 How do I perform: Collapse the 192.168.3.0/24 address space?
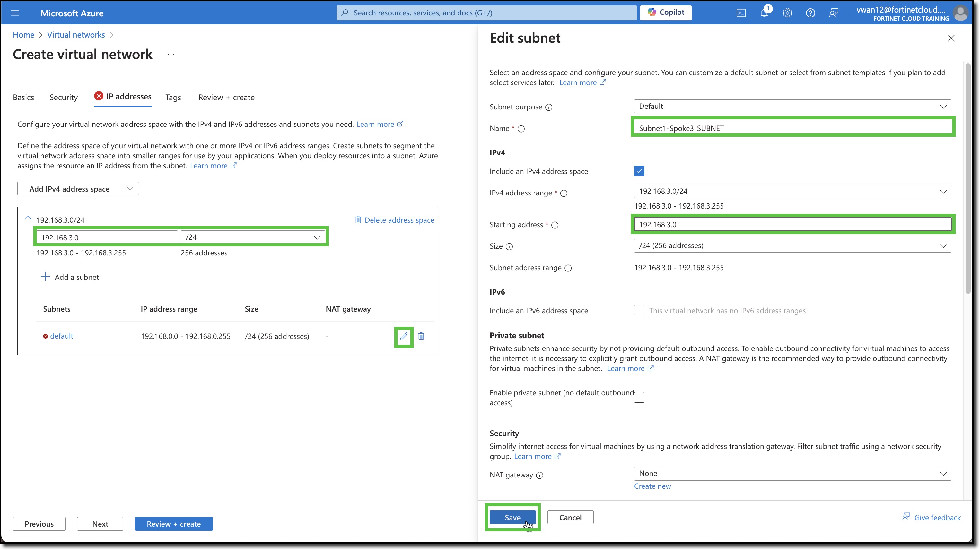coord(28,218)
